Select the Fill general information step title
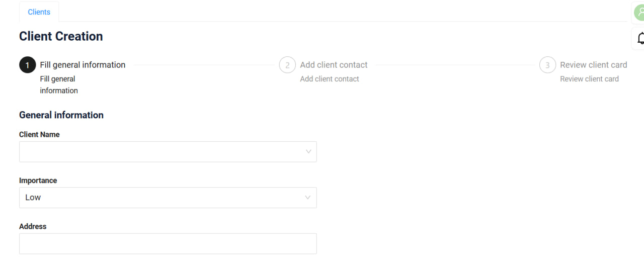The image size is (644, 265). [x=83, y=65]
